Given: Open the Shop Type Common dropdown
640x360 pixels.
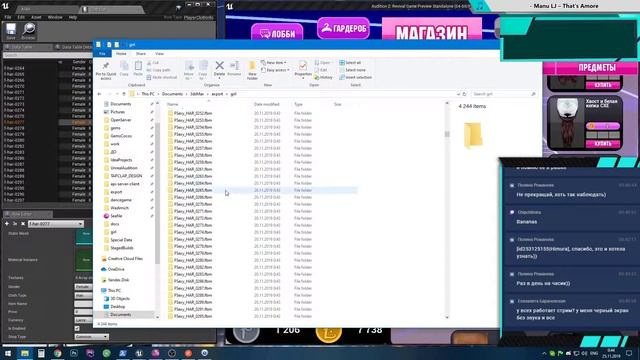Looking at the screenshot, I should pos(91,337).
